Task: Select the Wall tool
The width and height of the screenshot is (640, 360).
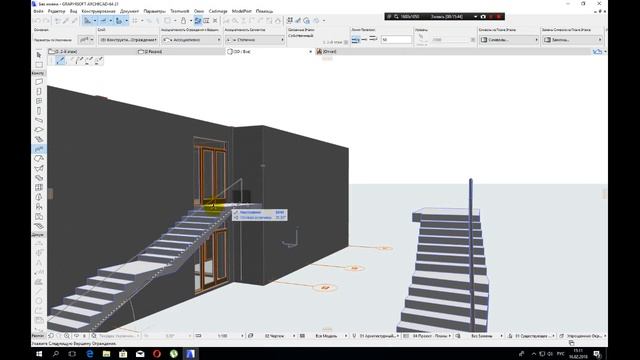Action: 39,82
